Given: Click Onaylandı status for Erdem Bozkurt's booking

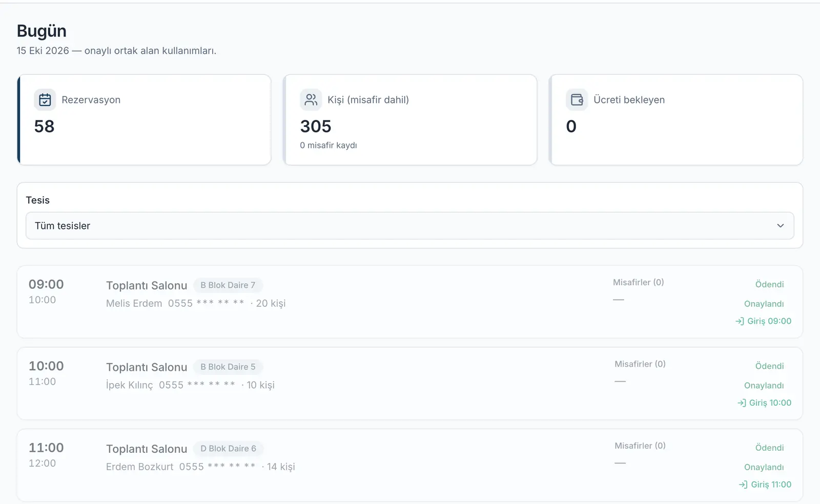Looking at the screenshot, I should 764,467.
